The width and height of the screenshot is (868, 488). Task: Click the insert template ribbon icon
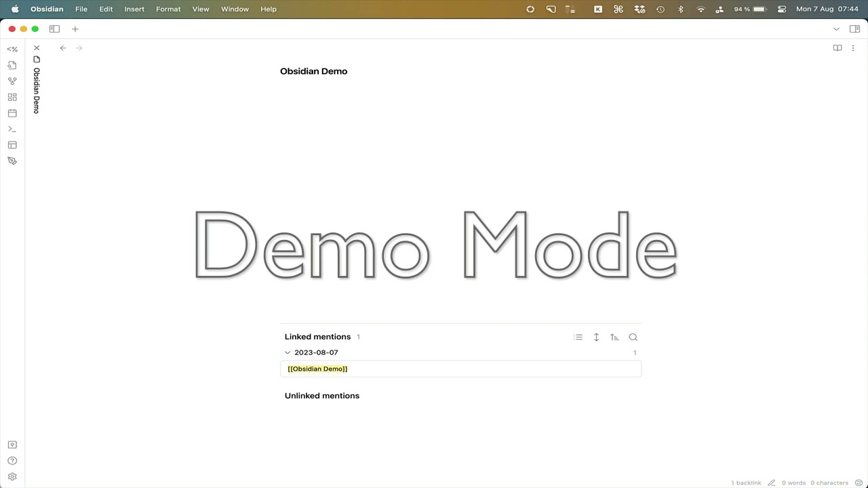tap(12, 49)
